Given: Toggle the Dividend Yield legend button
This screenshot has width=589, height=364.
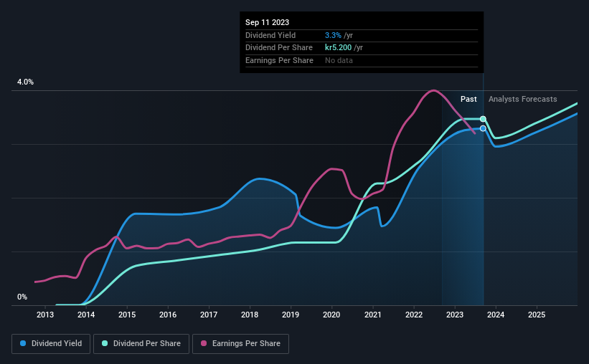Looking at the screenshot, I should pyautogui.click(x=51, y=344).
